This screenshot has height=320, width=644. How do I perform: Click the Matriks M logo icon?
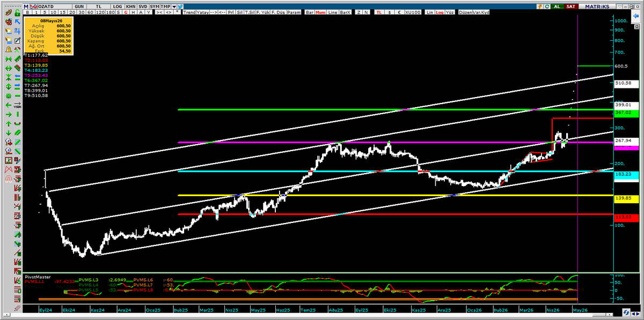(x=26, y=6)
